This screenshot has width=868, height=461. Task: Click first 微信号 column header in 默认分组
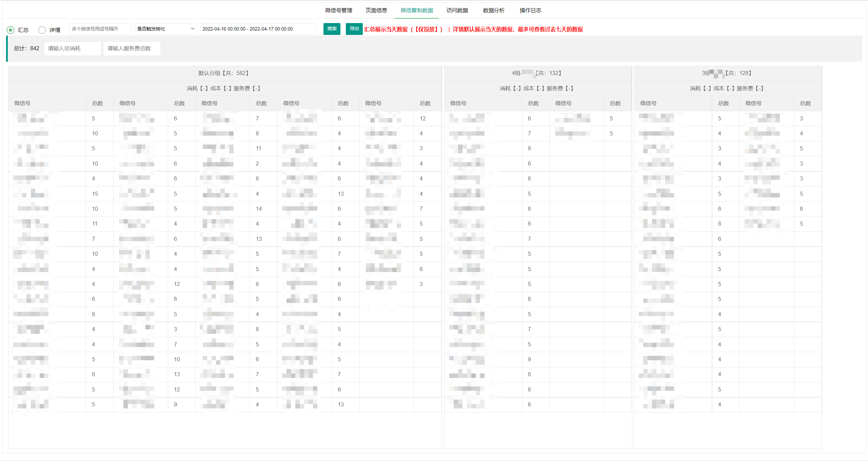(22, 103)
